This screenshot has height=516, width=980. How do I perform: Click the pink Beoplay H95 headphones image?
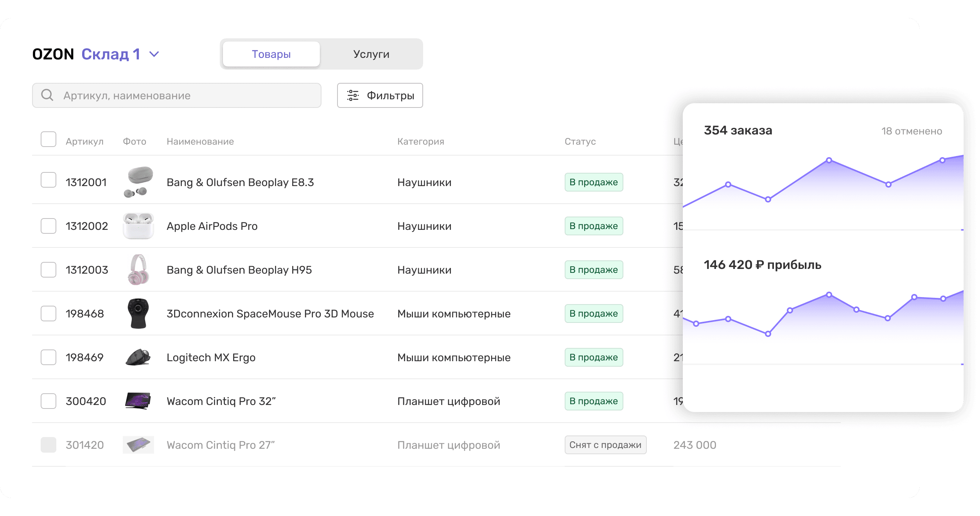138,270
